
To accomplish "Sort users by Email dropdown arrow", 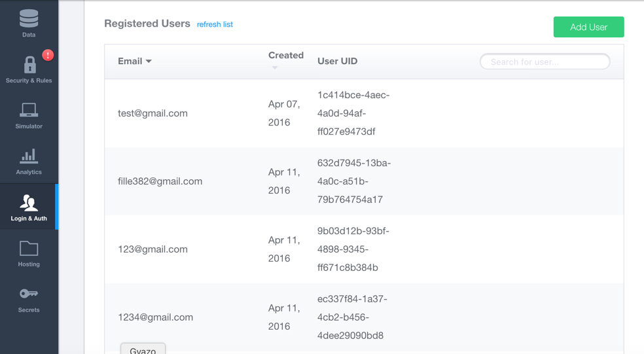I will coord(149,62).
